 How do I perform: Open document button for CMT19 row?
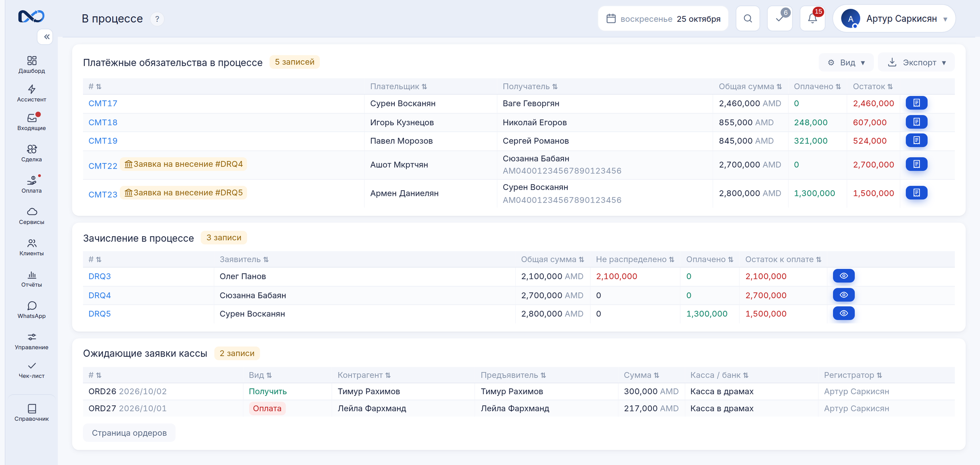tap(916, 140)
